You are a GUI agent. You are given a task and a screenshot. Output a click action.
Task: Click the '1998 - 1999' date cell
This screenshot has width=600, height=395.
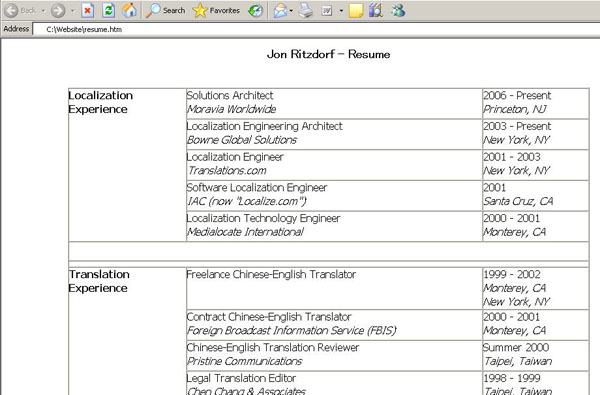(511, 378)
